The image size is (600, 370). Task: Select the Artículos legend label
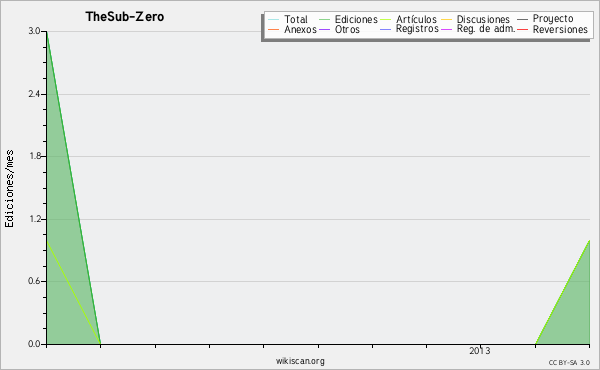pos(416,19)
